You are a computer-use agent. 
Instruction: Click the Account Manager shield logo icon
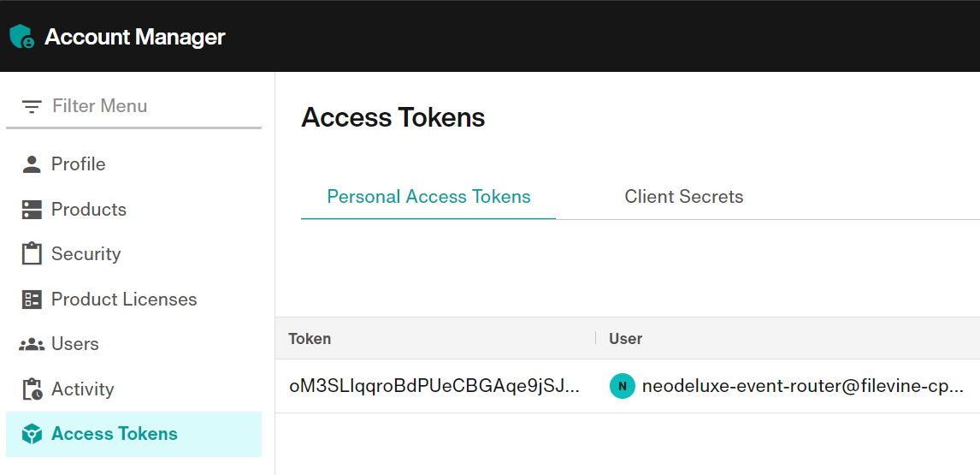22,37
